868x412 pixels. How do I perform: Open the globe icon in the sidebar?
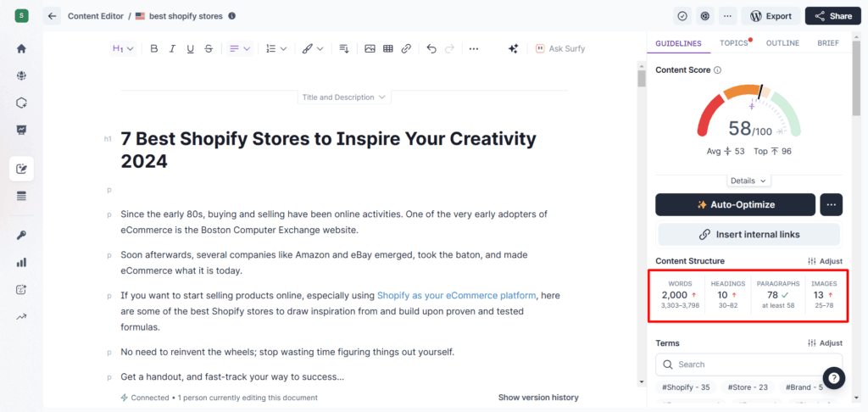click(21, 75)
